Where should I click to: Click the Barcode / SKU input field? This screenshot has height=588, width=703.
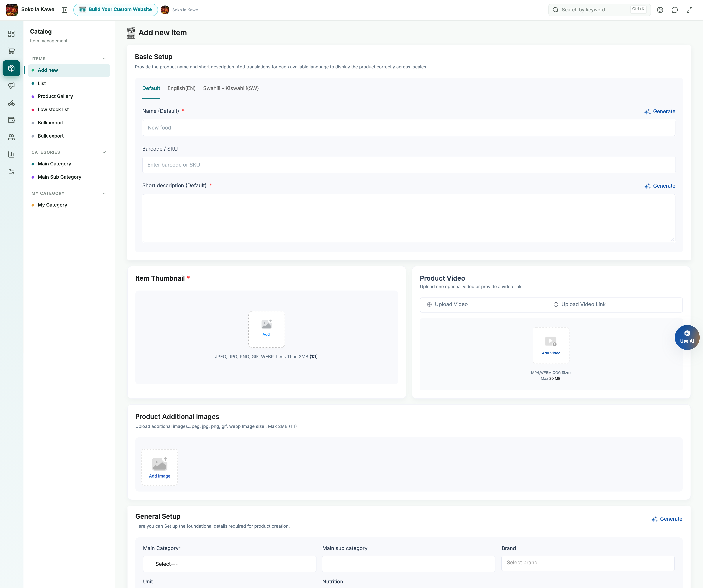pos(409,165)
